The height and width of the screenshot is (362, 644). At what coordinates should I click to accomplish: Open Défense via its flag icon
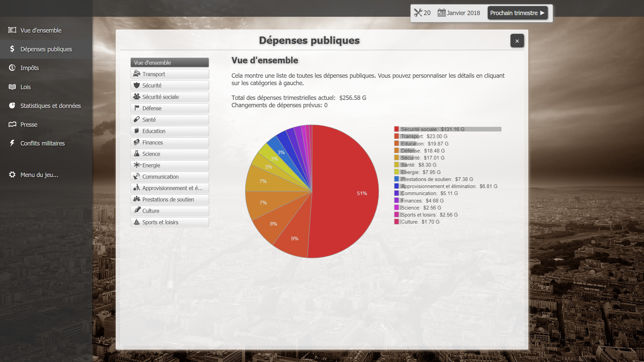point(137,108)
